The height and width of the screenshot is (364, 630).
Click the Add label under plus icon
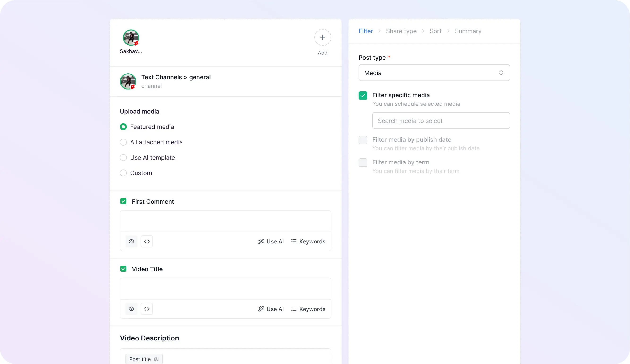(322, 53)
